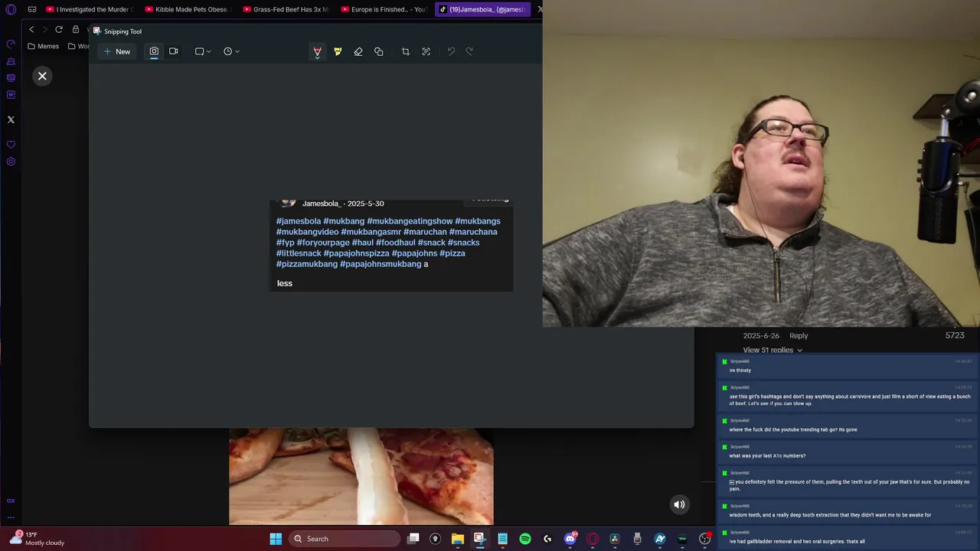Switch to video Record mode
Screen dimensions: 980x551
click(174, 51)
